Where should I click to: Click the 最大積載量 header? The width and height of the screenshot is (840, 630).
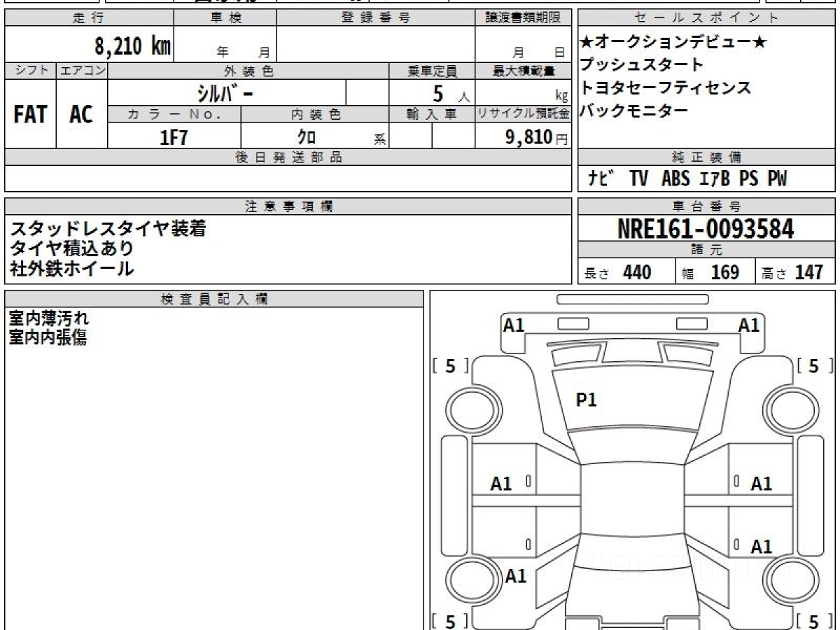point(524,71)
